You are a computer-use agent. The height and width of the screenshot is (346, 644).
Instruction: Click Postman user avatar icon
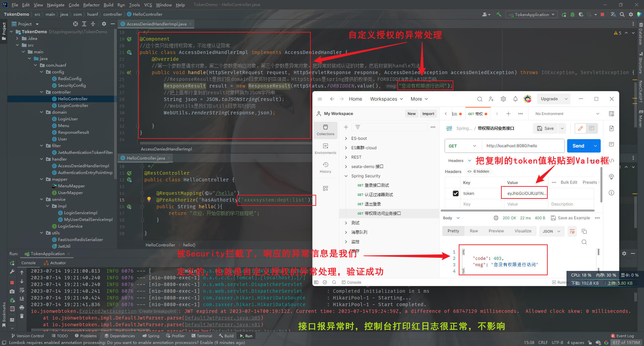pos(528,99)
